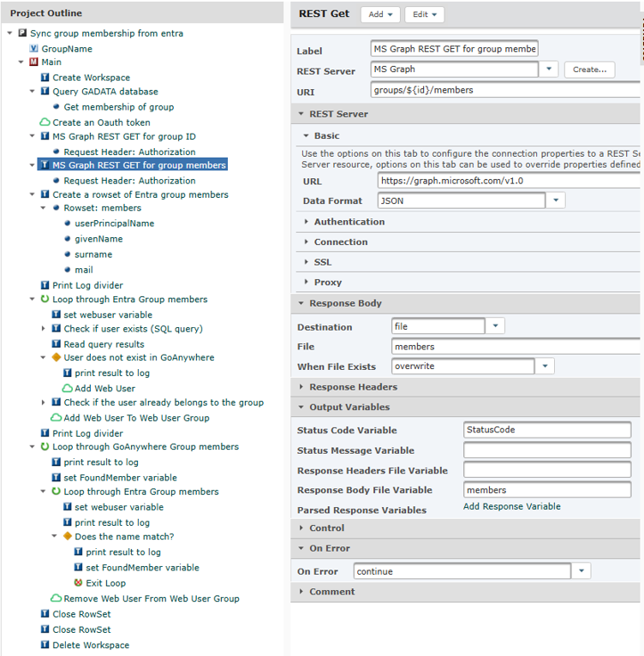Open the Destination dropdown

click(x=496, y=326)
